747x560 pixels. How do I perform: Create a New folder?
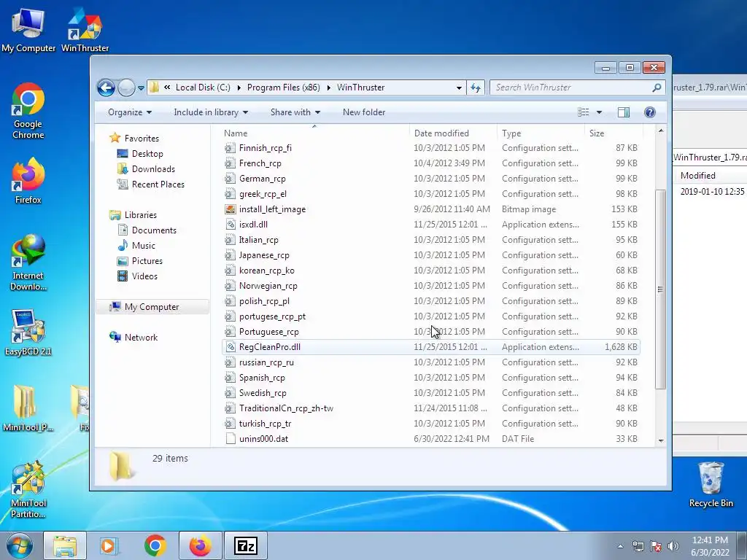pyautogui.click(x=364, y=112)
